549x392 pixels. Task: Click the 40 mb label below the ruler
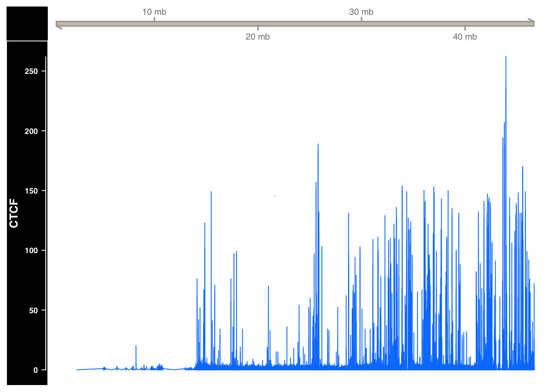click(x=465, y=37)
